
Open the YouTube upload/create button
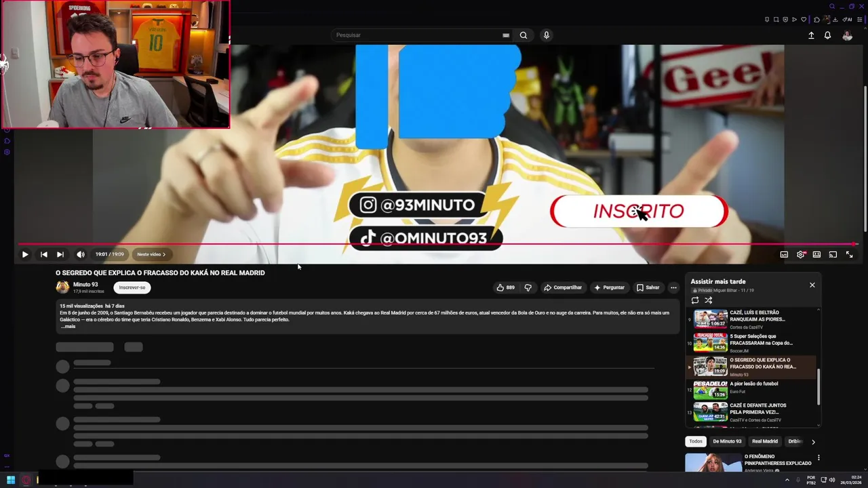[x=811, y=35]
